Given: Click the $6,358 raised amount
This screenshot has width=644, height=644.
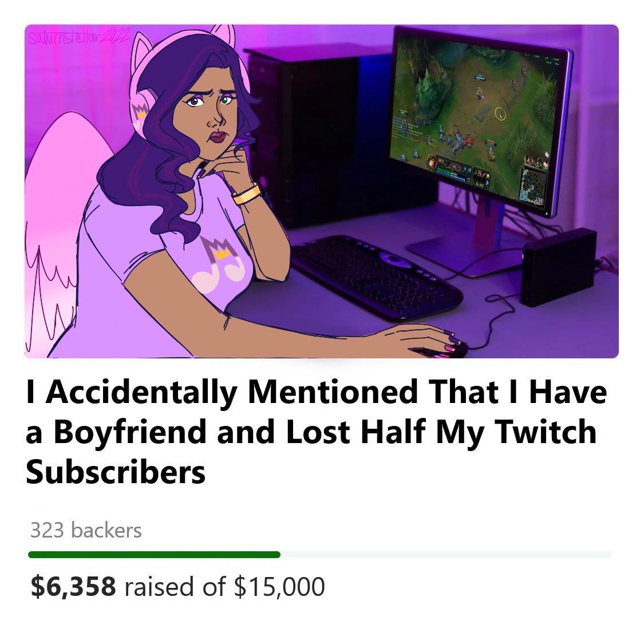Looking at the screenshot, I should [73, 587].
